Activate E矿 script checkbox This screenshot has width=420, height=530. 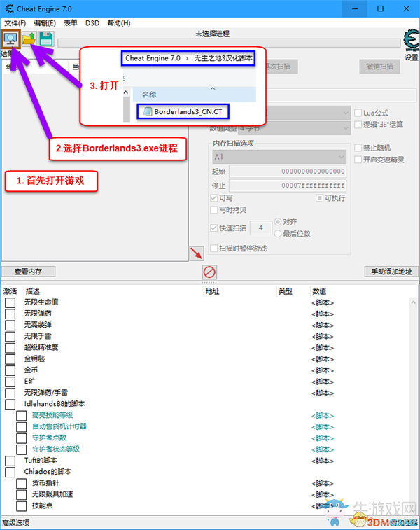pyautogui.click(x=10, y=382)
